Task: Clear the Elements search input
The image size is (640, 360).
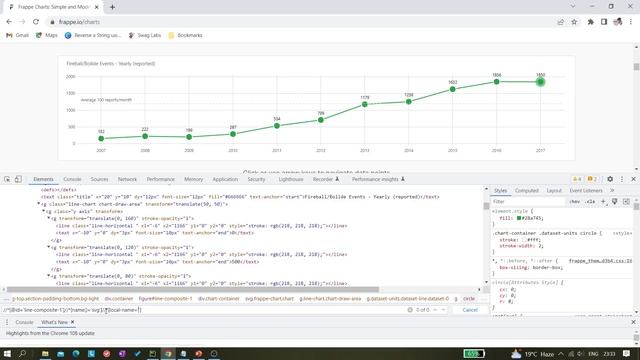Action: click(410, 310)
